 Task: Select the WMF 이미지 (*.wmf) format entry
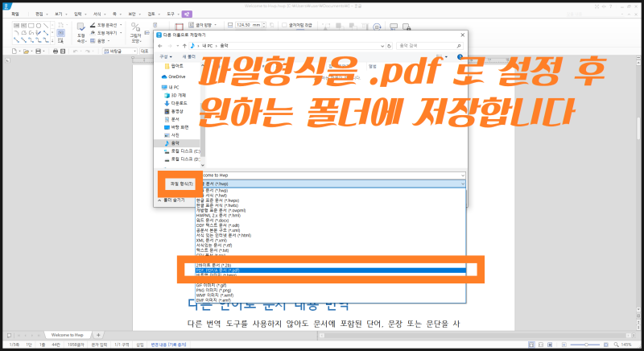331,295
